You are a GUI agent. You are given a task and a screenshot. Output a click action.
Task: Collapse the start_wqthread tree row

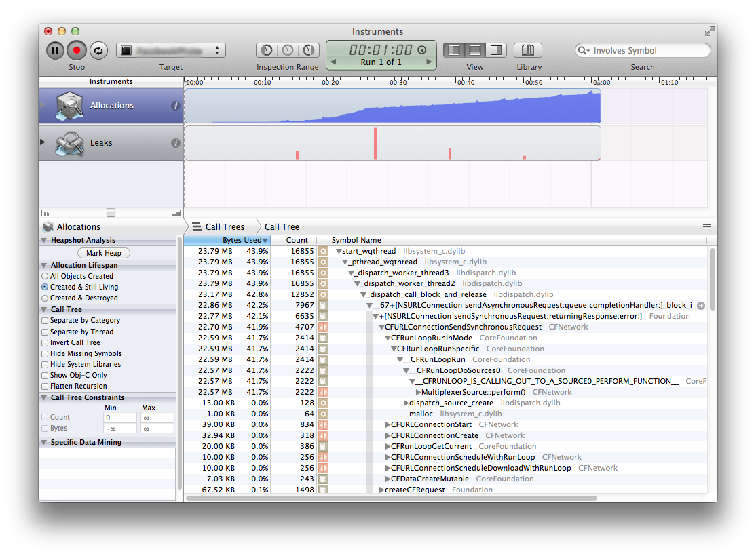point(339,251)
